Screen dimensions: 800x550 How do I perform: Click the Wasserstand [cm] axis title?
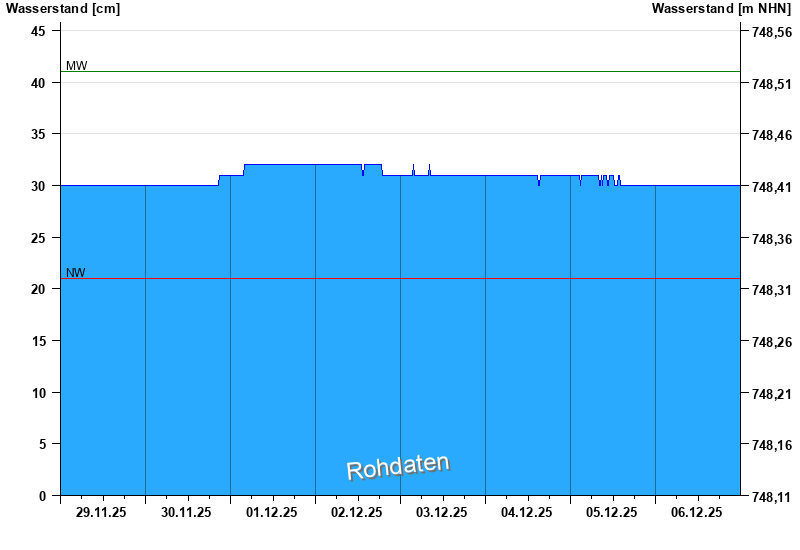(63, 9)
